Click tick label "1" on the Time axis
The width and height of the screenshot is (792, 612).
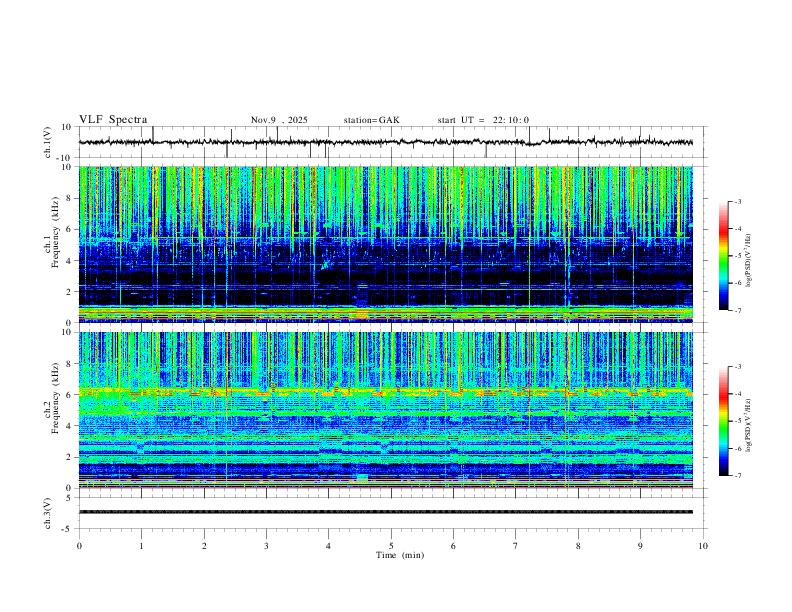[x=141, y=546]
